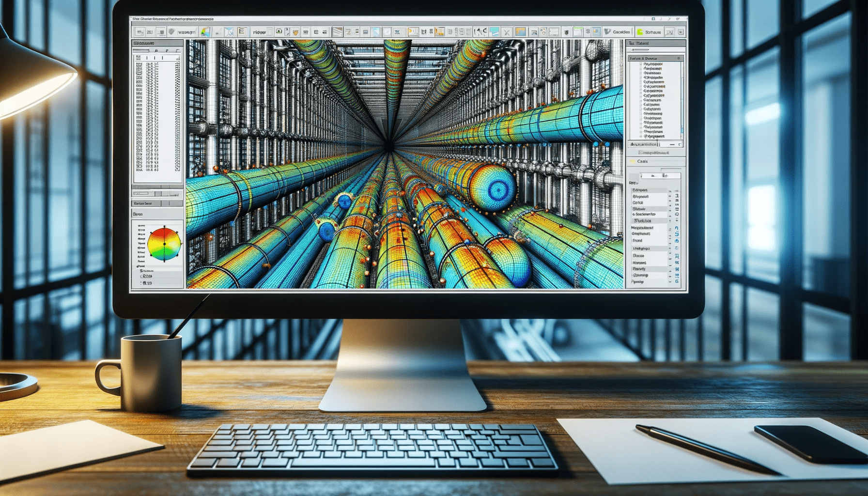Click the yellow folder icon beside Caals
The height and width of the screenshot is (496, 868).
pos(632,161)
